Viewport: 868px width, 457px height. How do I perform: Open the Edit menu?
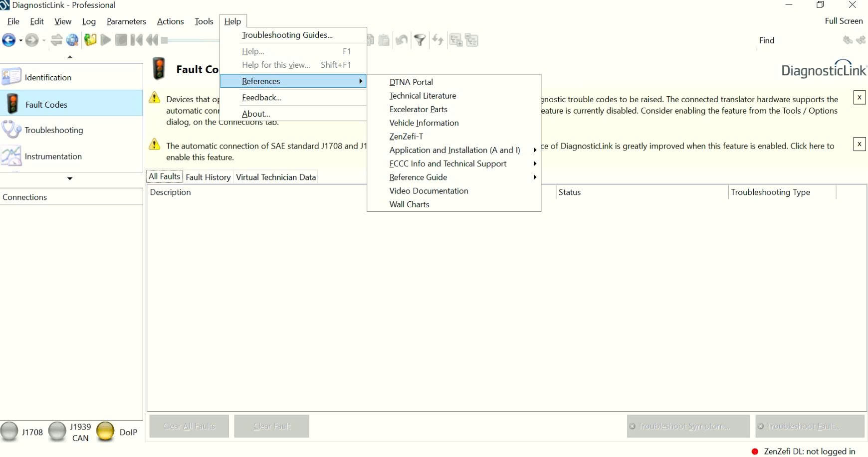point(37,21)
